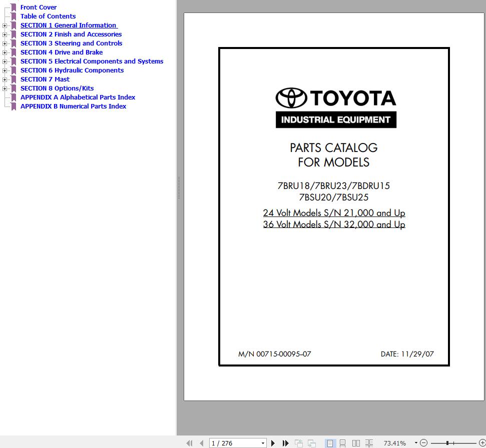
Task: Click the SECTION 7 Mast bookmark icon
Action: [14, 79]
